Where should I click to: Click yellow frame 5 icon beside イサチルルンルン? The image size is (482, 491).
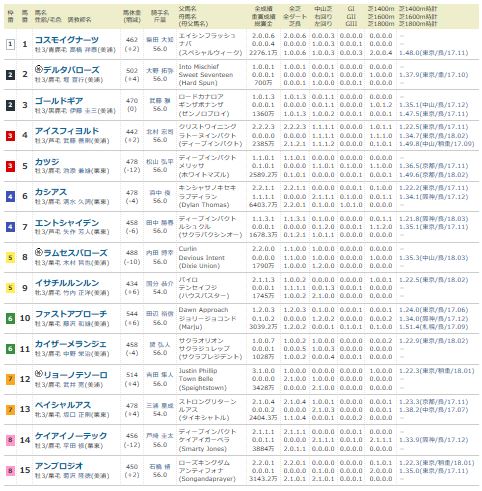10,288
